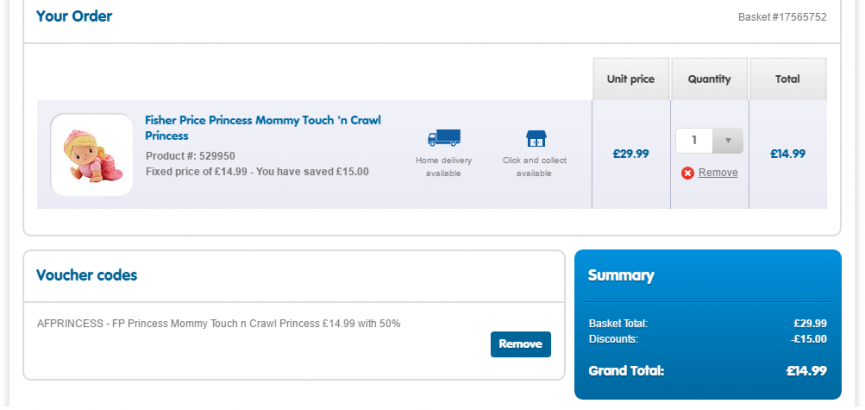The height and width of the screenshot is (410, 865).
Task: Click the princess doll product thumbnail
Action: click(x=92, y=155)
